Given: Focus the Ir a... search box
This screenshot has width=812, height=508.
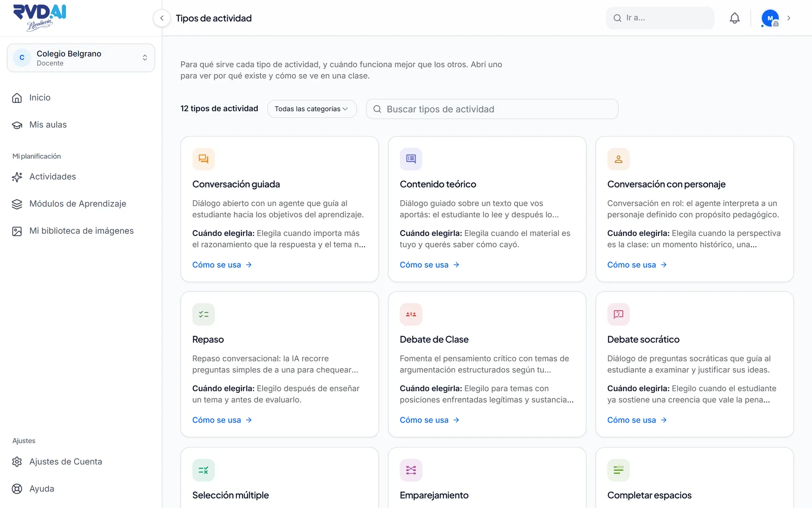Looking at the screenshot, I should pyautogui.click(x=660, y=18).
